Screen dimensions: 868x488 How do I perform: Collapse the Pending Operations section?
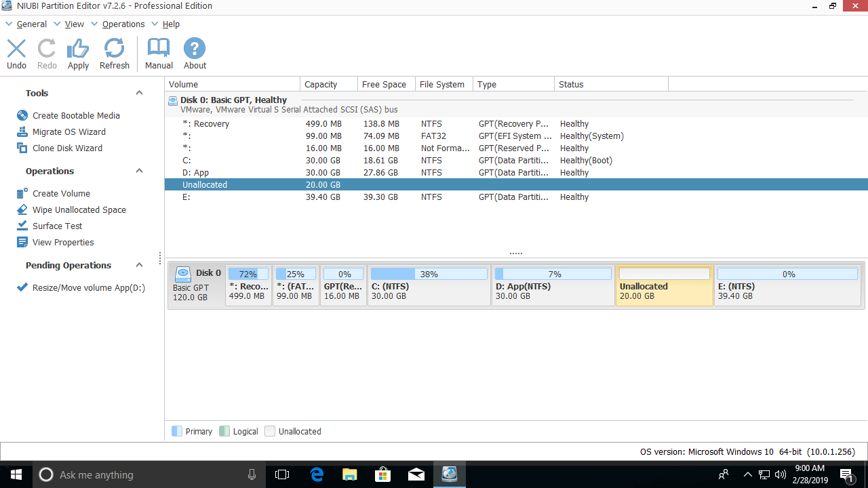tap(139, 266)
